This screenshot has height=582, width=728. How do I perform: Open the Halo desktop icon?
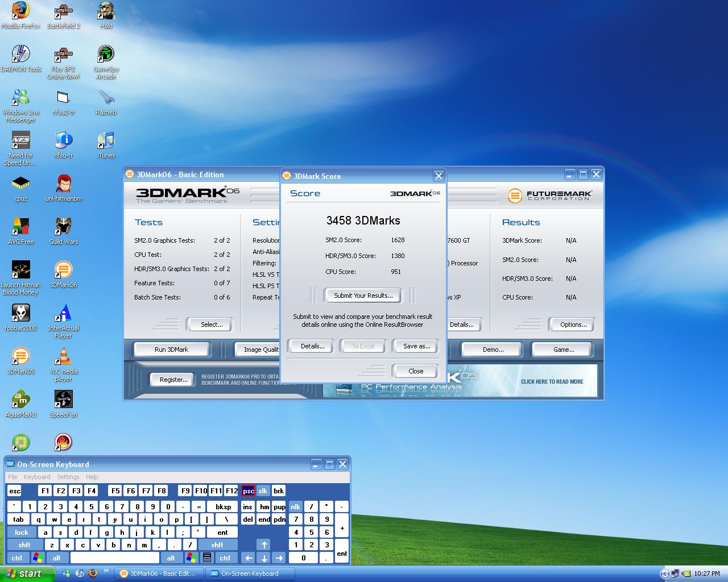(x=106, y=15)
